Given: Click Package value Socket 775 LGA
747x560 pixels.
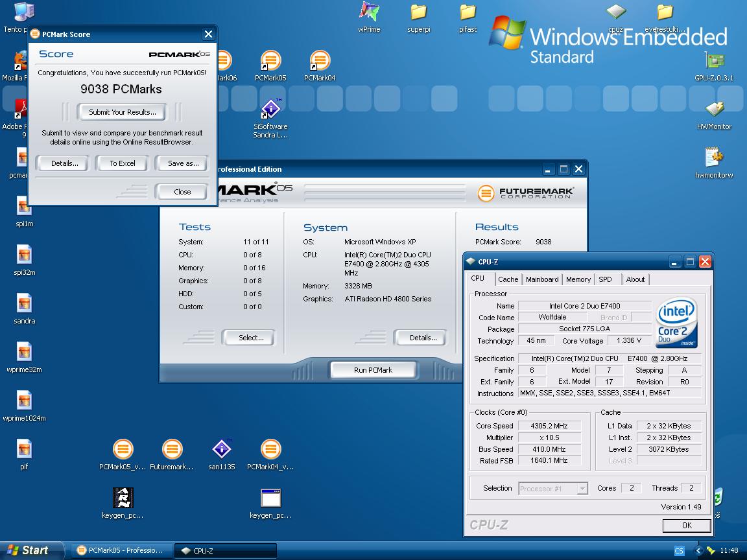Looking at the screenshot, I should [x=584, y=329].
